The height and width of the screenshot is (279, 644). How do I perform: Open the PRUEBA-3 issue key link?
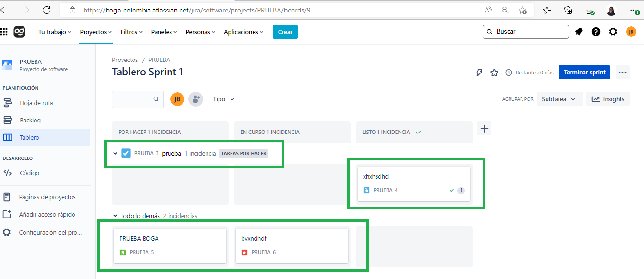pyautogui.click(x=146, y=154)
